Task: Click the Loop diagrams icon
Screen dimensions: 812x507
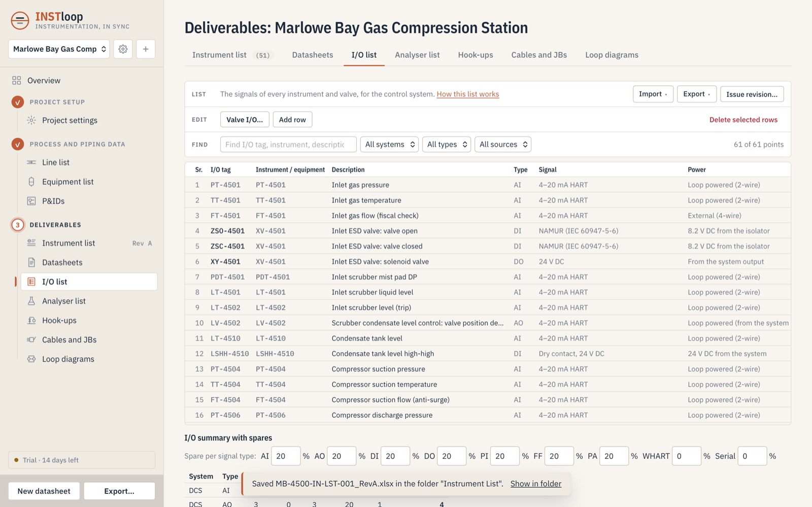Action: click(31, 359)
